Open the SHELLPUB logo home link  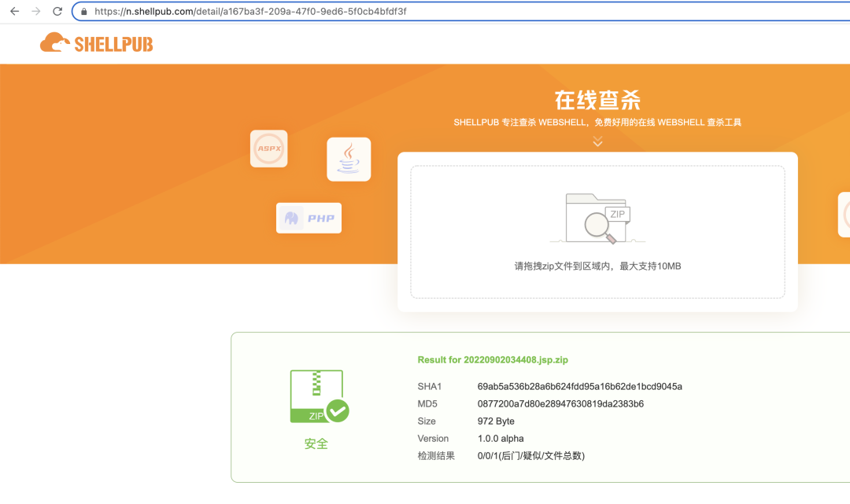[97, 43]
